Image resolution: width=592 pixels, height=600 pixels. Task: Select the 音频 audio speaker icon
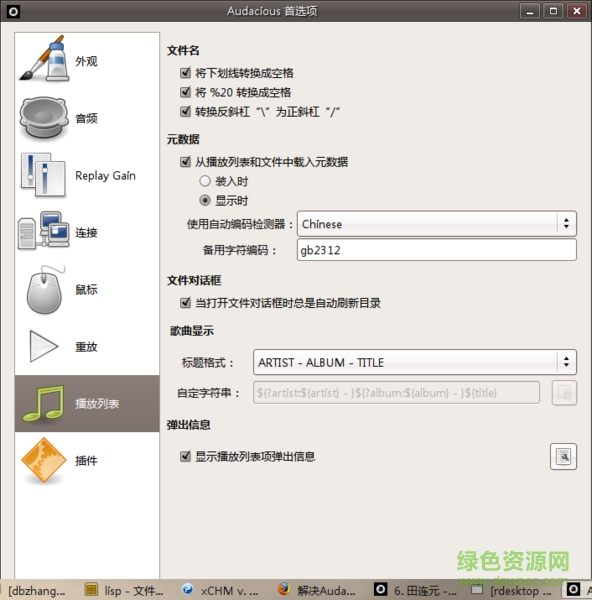click(x=44, y=117)
